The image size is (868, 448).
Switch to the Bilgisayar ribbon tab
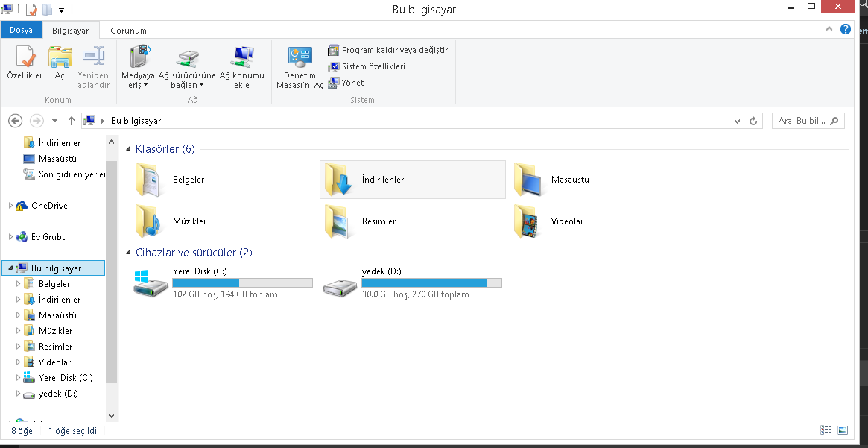70,31
